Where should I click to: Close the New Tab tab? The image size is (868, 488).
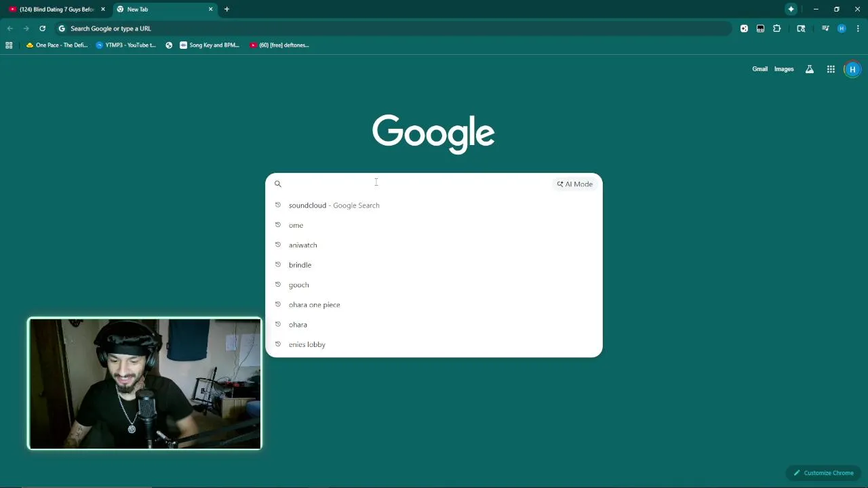point(210,9)
